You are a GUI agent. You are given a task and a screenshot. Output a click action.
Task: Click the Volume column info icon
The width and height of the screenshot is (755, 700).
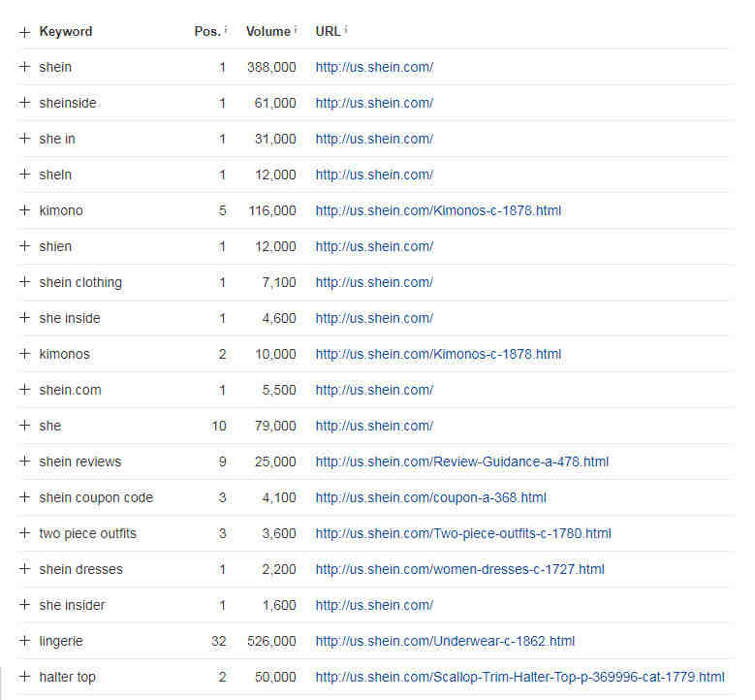point(296,30)
